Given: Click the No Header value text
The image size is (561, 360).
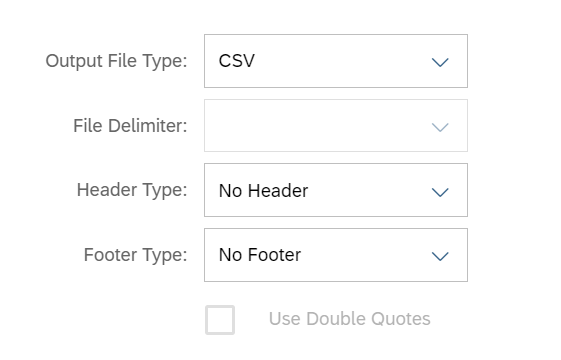Looking at the screenshot, I should [263, 191].
